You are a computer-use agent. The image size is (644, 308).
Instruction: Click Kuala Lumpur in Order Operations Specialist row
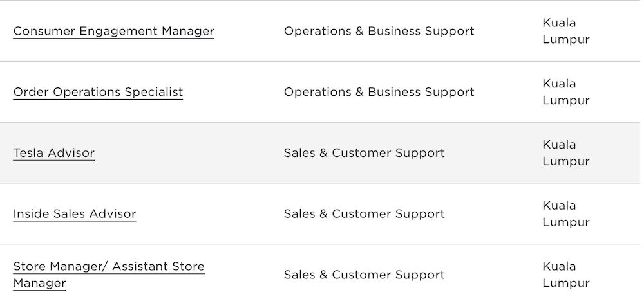pos(565,92)
